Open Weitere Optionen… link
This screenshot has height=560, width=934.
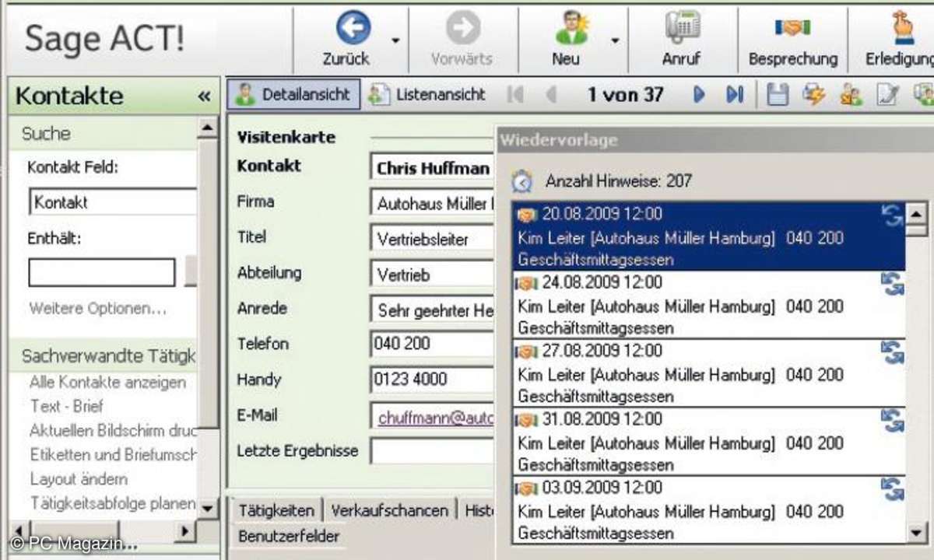coord(98,309)
